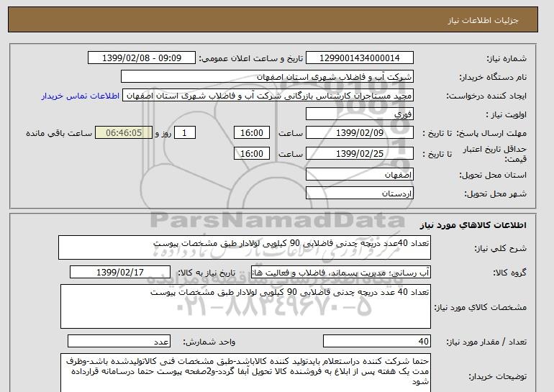Click the تاریخ نیاز به کالا label

pyautogui.click(x=206, y=273)
